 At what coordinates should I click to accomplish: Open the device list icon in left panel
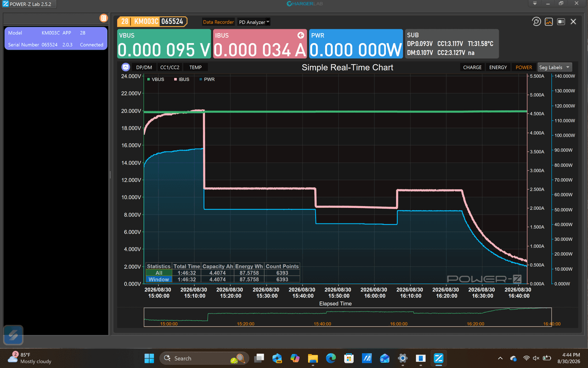point(103,18)
